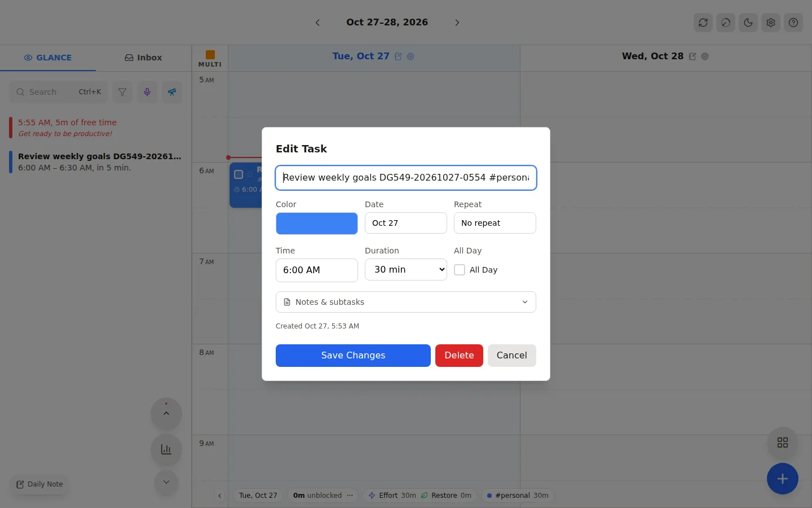
Task: Click the #personal 30m footer chip
Action: [x=518, y=496]
